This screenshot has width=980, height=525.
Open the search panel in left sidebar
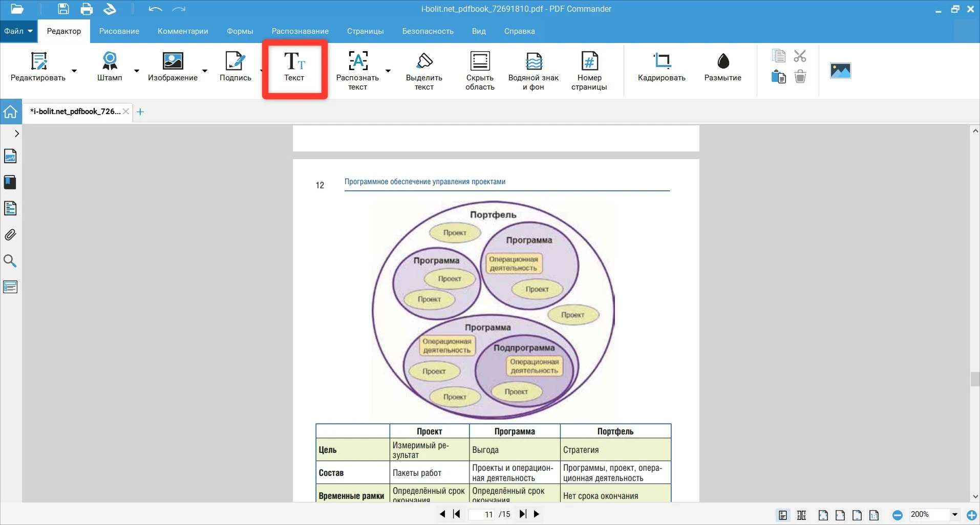tap(10, 261)
